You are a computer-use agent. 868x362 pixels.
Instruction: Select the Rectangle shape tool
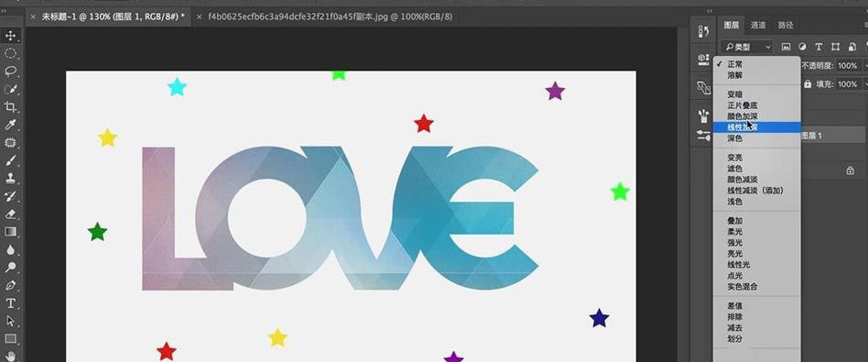[x=10, y=339]
